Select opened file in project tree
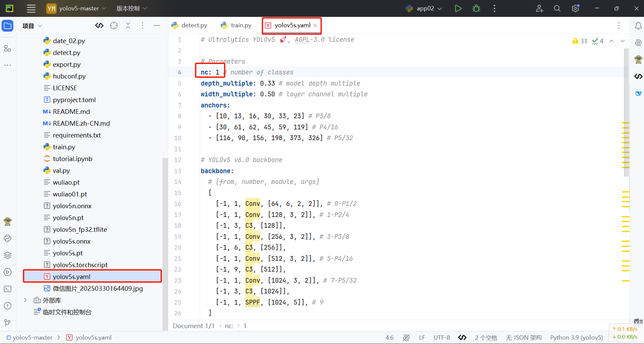The width and height of the screenshot is (644, 344). click(114, 26)
